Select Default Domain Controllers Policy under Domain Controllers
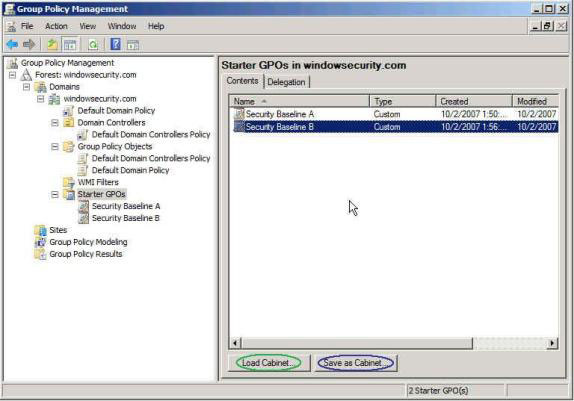This screenshot has height=401, width=574. pyautogui.click(x=151, y=135)
